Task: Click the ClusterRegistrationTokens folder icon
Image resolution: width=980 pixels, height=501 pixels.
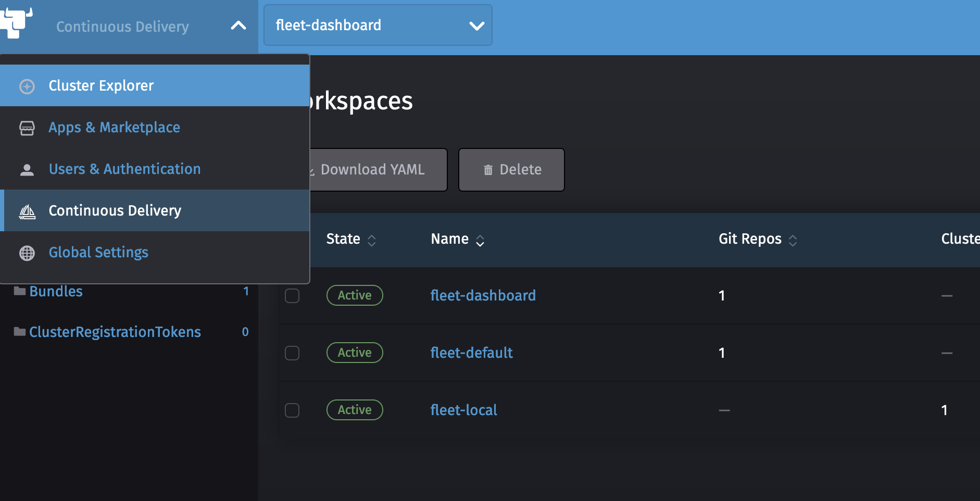Action: (x=20, y=332)
